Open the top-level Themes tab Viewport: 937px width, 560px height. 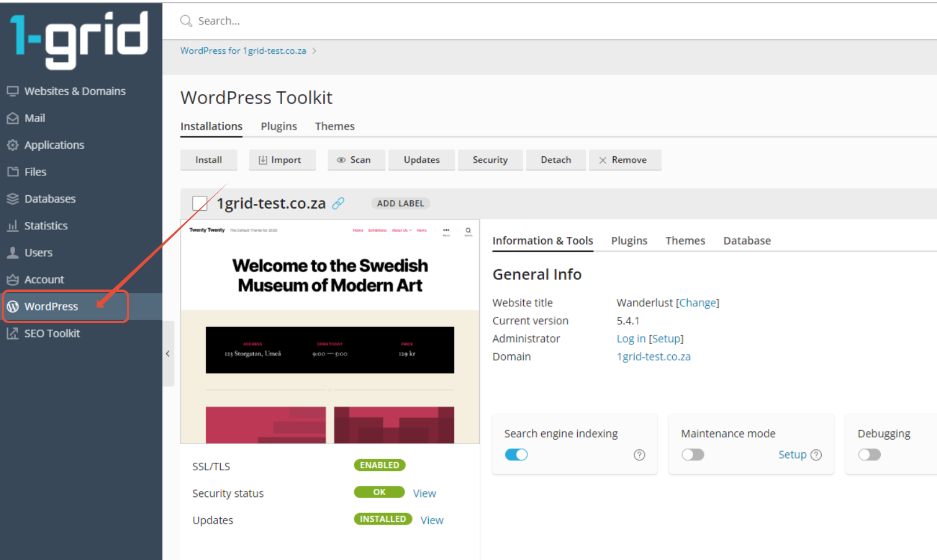[335, 126]
